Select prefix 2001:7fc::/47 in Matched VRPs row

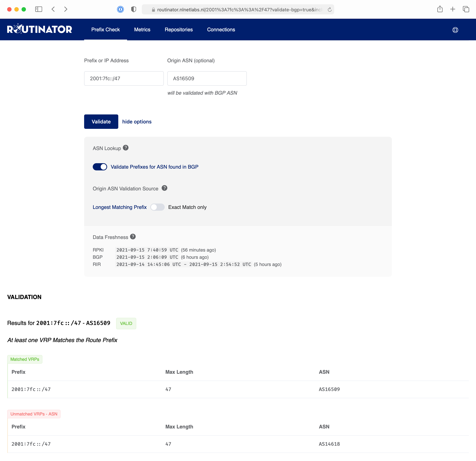coord(31,389)
